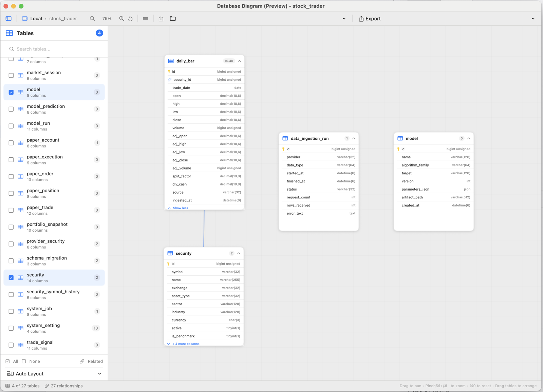This screenshot has height=392, width=543.
Task: Click the table icon beside system_setting
Action: click(x=21, y=328)
